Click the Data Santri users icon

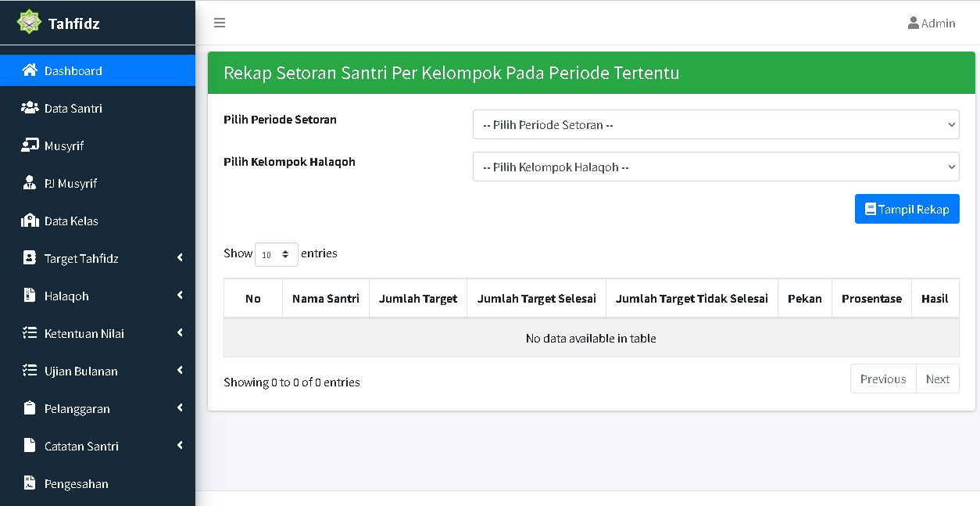click(30, 108)
